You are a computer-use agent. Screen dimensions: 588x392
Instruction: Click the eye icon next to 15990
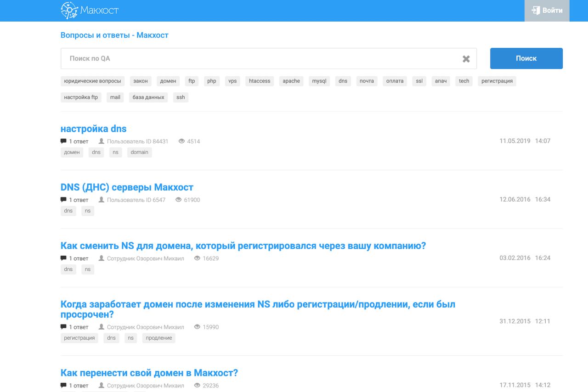point(198,327)
